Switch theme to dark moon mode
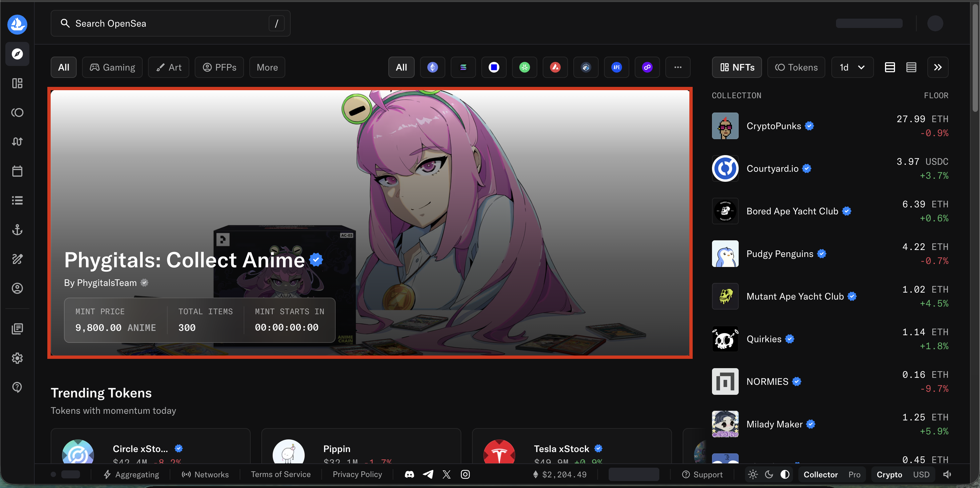The width and height of the screenshot is (980, 488). click(x=769, y=474)
